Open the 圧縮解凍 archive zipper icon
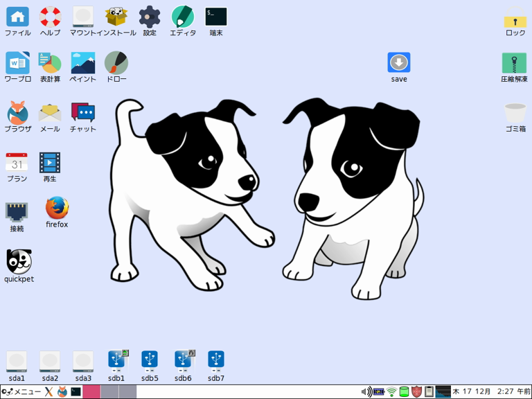532x399 pixels. pos(515,63)
